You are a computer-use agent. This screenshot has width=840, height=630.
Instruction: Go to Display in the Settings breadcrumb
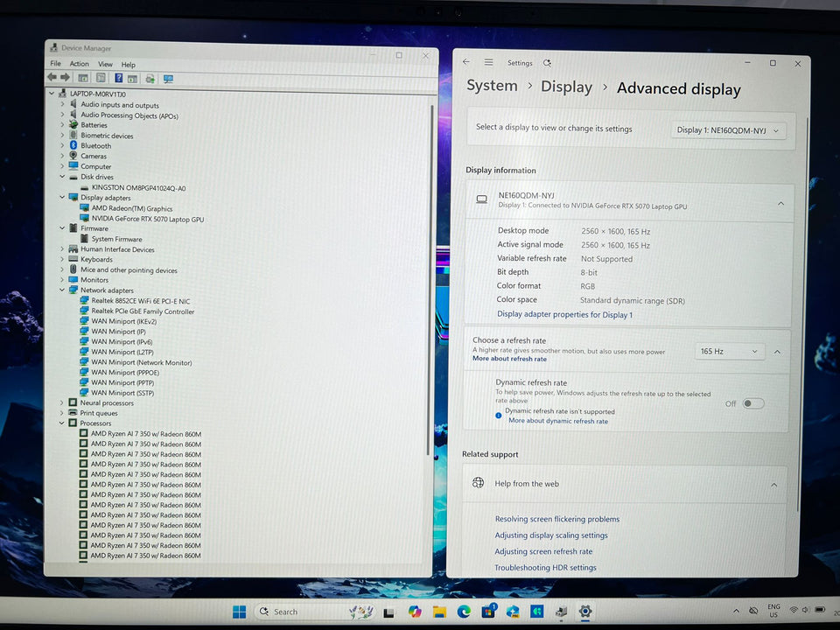pos(566,87)
